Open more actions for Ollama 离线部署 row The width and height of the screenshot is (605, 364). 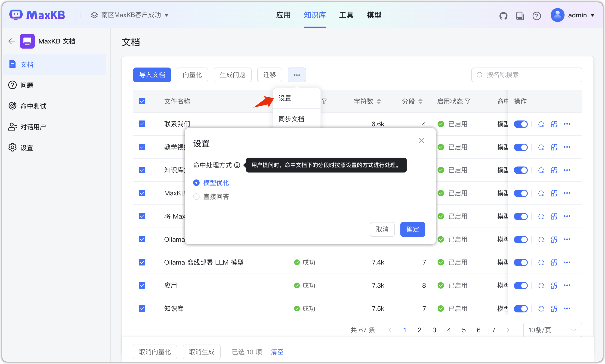(567, 262)
